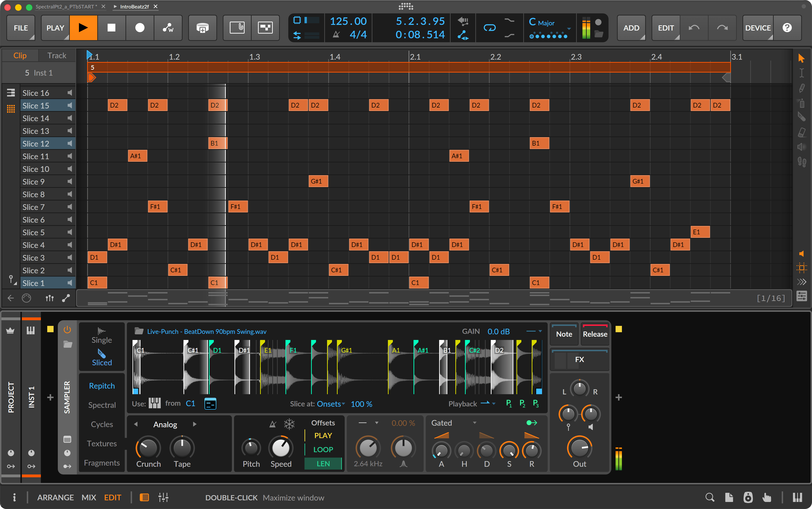812x509 pixels.
Task: Click the piano roll list view icon
Action: [11, 93]
